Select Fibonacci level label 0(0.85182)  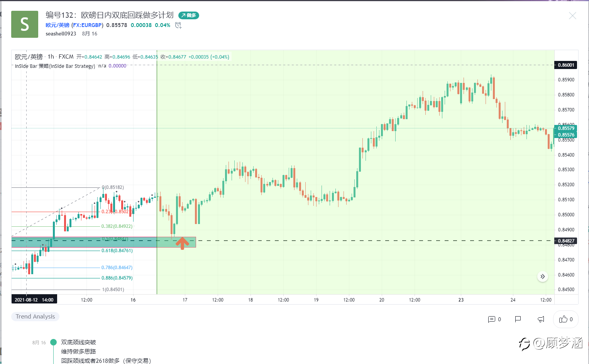[113, 187]
